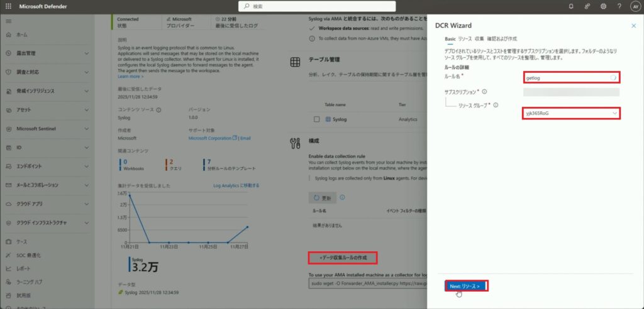Check the Syslog table checkbox
The width and height of the screenshot is (644, 309).
point(316,119)
